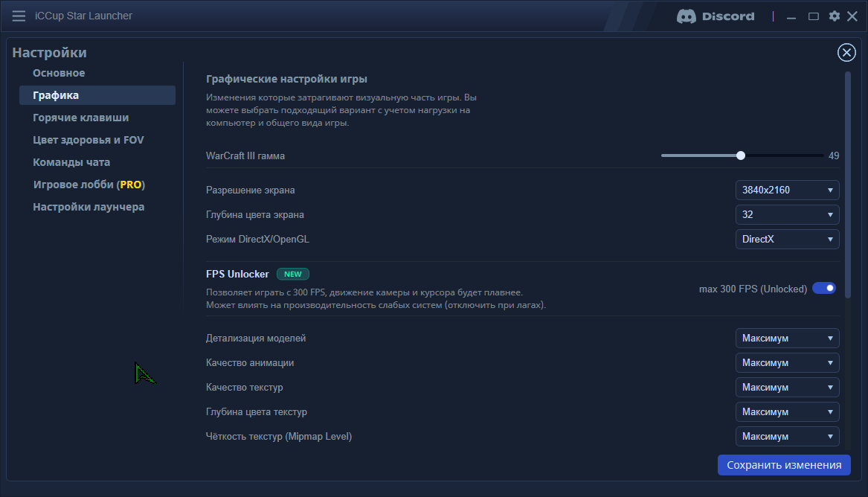
Task: Expand the Качество анимации dropdown
Action: [787, 363]
